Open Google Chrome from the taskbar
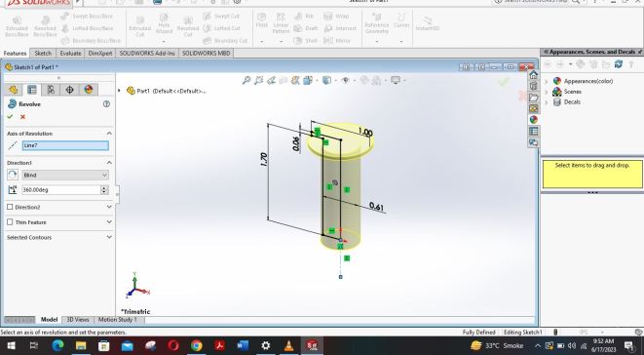Image resolution: width=644 pixels, height=355 pixels. point(197,346)
